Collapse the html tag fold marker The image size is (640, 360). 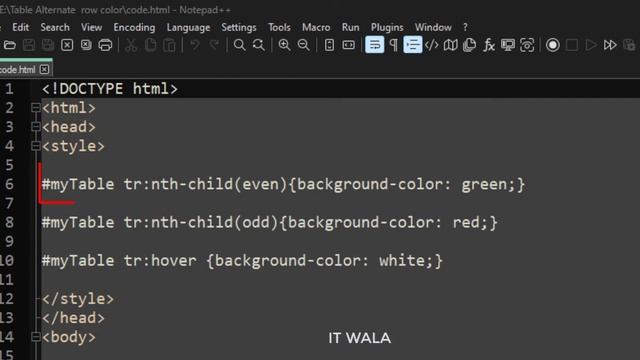pyautogui.click(x=36, y=108)
